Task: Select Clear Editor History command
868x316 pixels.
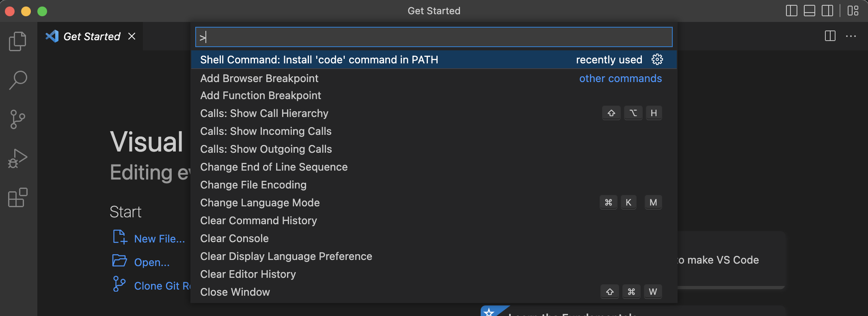Action: tap(434, 274)
